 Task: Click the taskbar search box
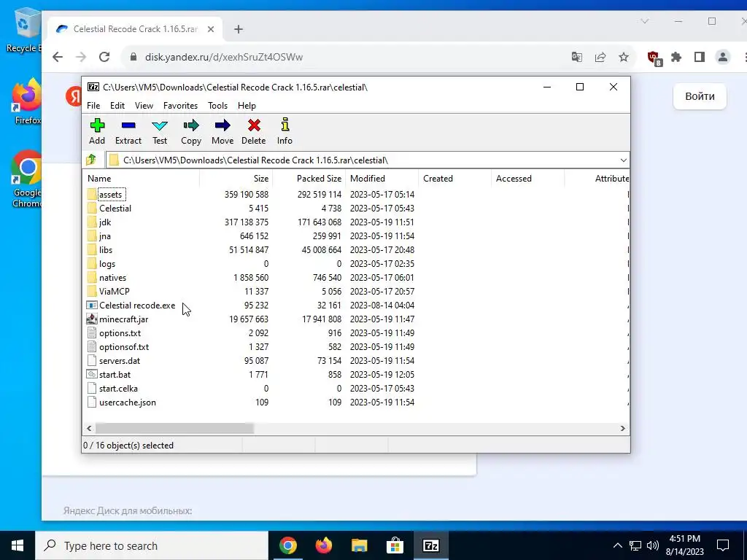[x=152, y=545]
